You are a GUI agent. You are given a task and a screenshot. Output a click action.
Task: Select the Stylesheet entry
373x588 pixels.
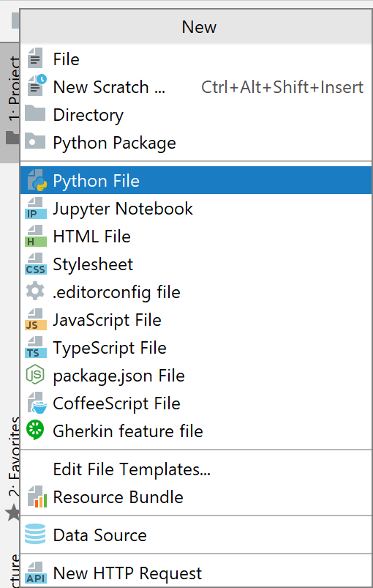coord(196,264)
